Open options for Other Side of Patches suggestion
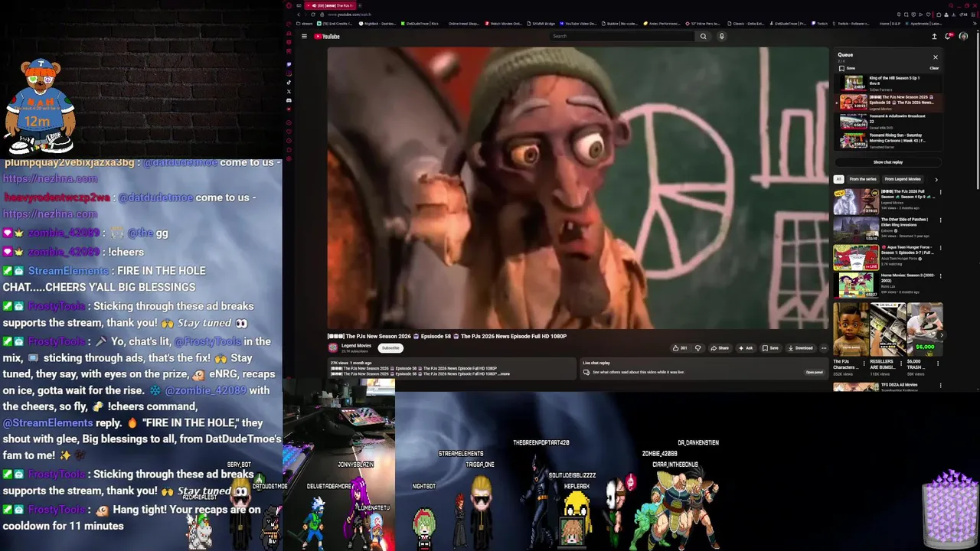Image resolution: width=980 pixels, height=551 pixels. (x=940, y=220)
